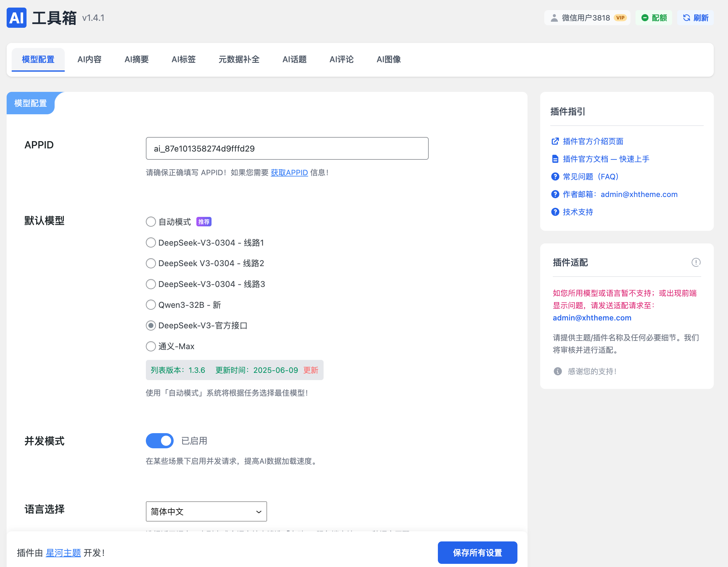Screen dimensions: 728x567
Task: Click 保存所有设置 button
Action: [x=478, y=553]
